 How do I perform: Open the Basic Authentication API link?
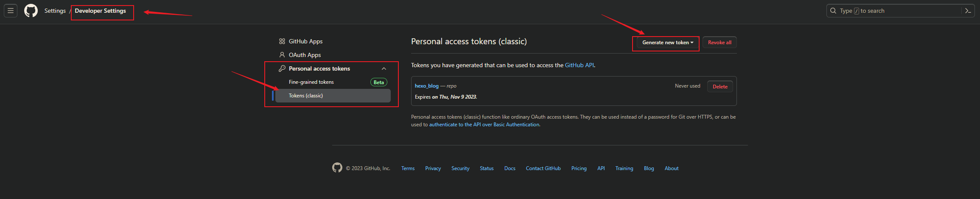484,125
